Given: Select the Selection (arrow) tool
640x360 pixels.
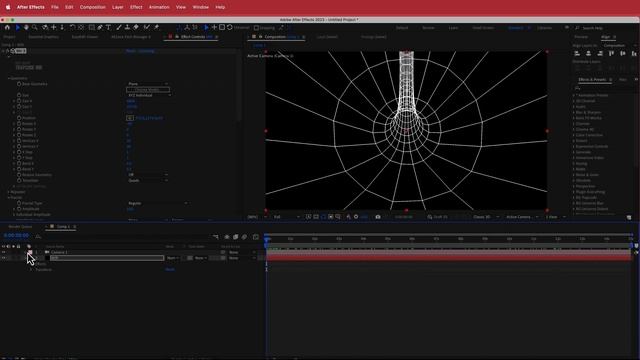Looking at the screenshot, I should [x=18, y=27].
